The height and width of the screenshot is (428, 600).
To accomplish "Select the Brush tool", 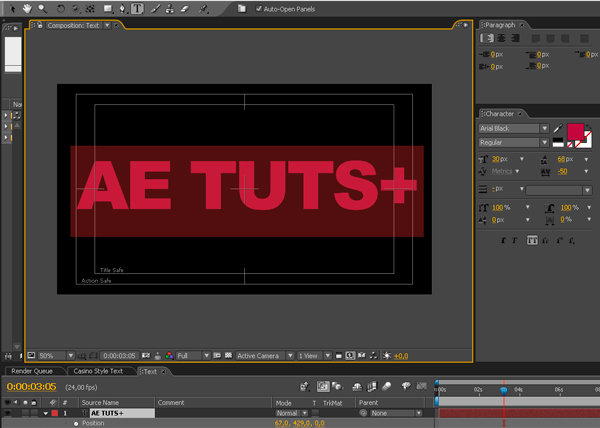I will [155, 9].
